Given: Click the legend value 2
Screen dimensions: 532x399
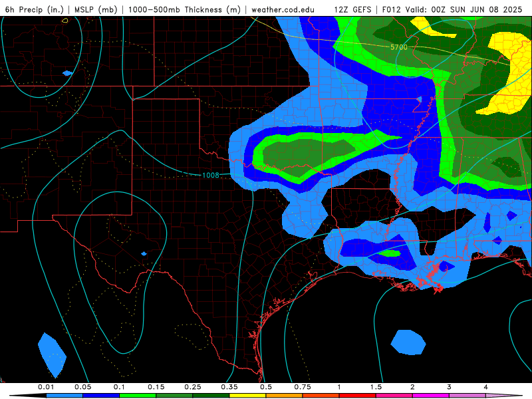Looking at the screenshot, I should 412,387.
